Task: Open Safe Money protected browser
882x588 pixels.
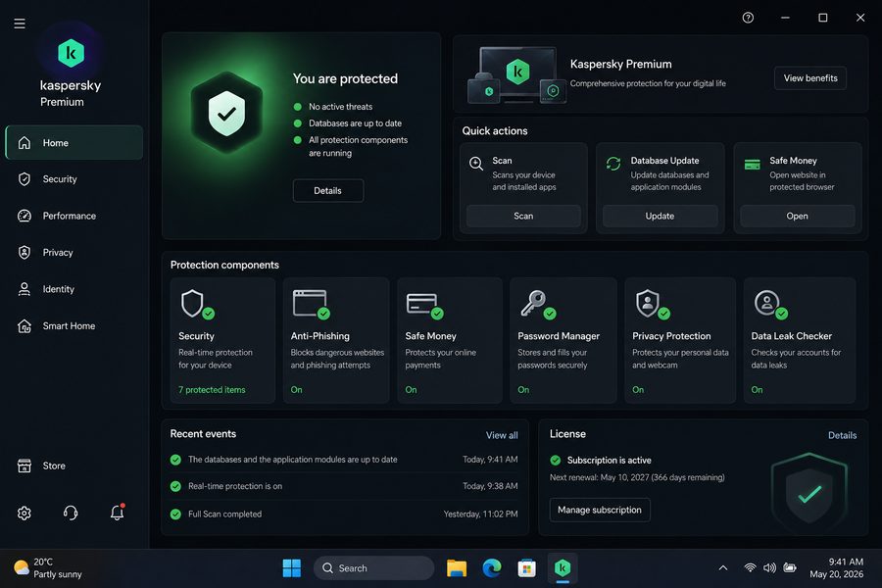Action: [797, 216]
